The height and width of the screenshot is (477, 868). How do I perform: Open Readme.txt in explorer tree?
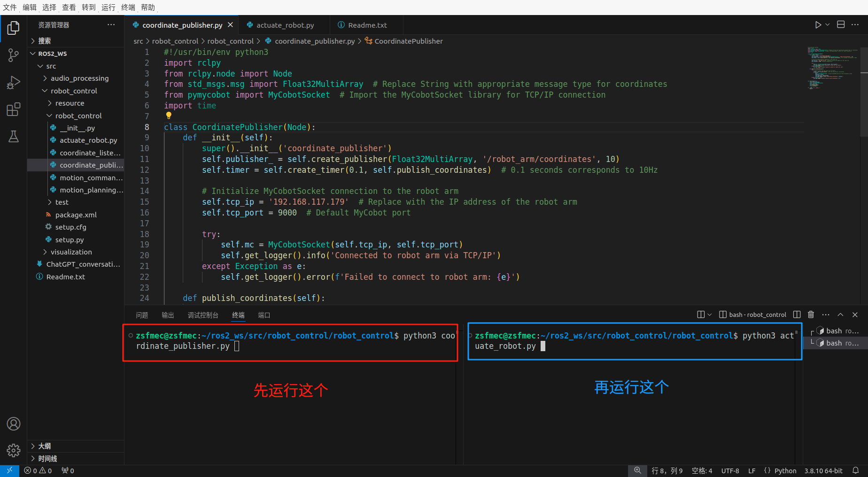tap(76, 277)
